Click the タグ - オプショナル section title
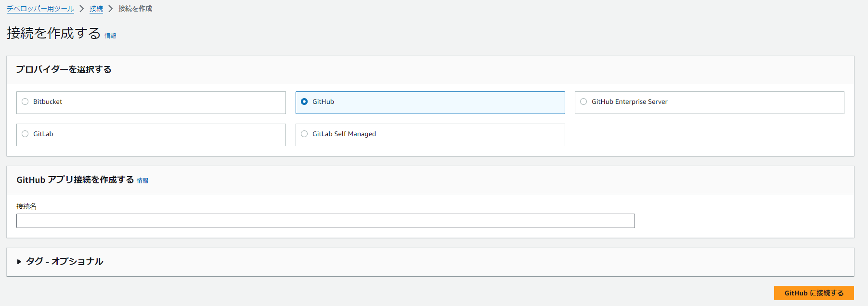868x306 pixels. point(65,261)
